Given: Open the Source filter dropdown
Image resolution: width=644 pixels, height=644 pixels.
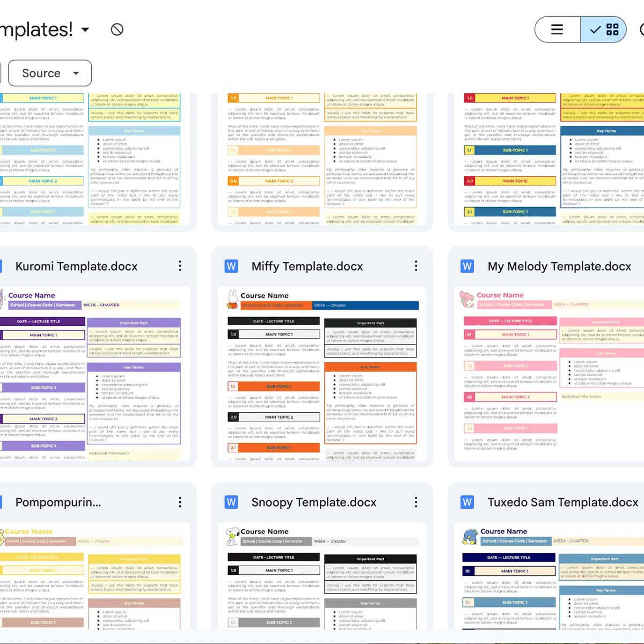Looking at the screenshot, I should pyautogui.click(x=50, y=74).
